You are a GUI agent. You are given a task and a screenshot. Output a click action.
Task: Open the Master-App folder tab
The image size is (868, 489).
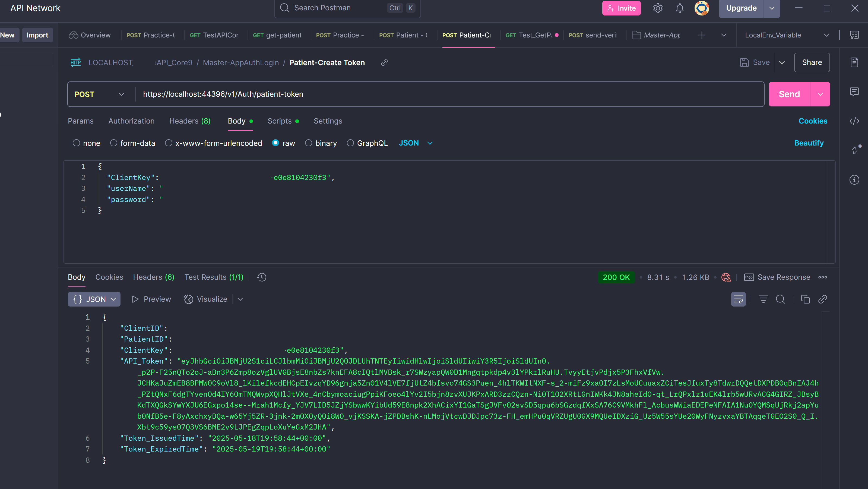[656, 35]
